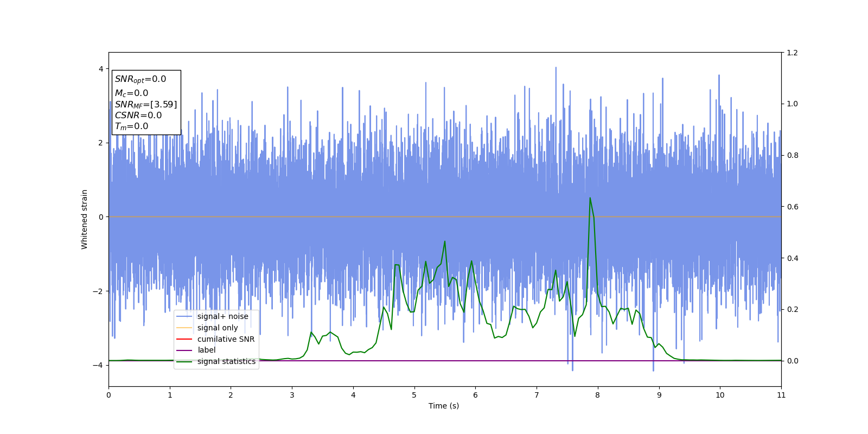This screenshot has height=434, width=868.
Task: Click the left y-axis tick label −4
Action: click(x=98, y=365)
